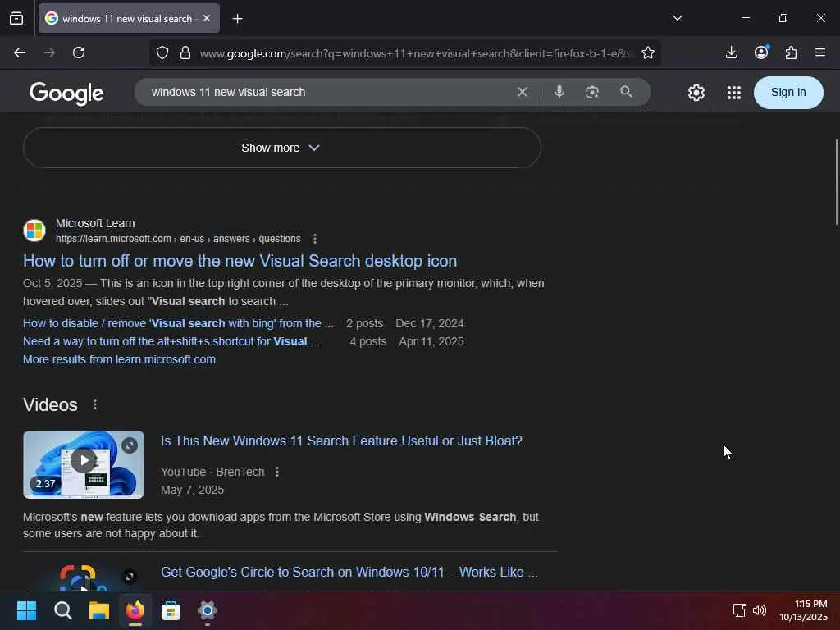Open network status tray icon
The height and width of the screenshot is (630, 840).
(x=739, y=609)
